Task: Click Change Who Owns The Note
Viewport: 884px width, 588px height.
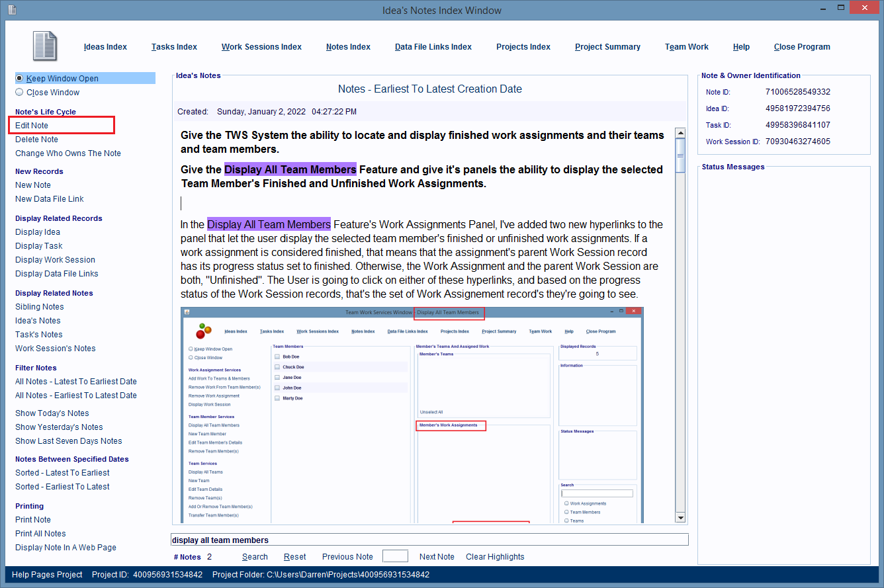Action: click(x=68, y=153)
